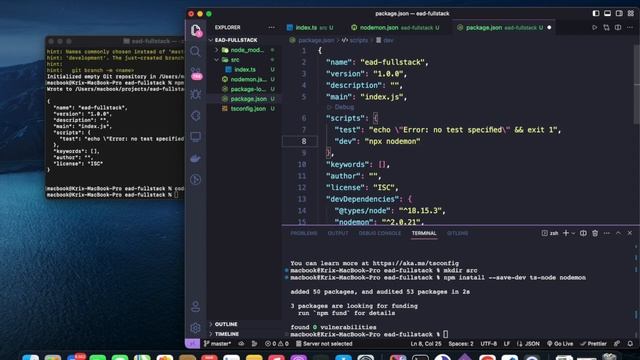Open package-lock.json in explorer tree
The image size is (640, 360).
pyautogui.click(x=248, y=89)
